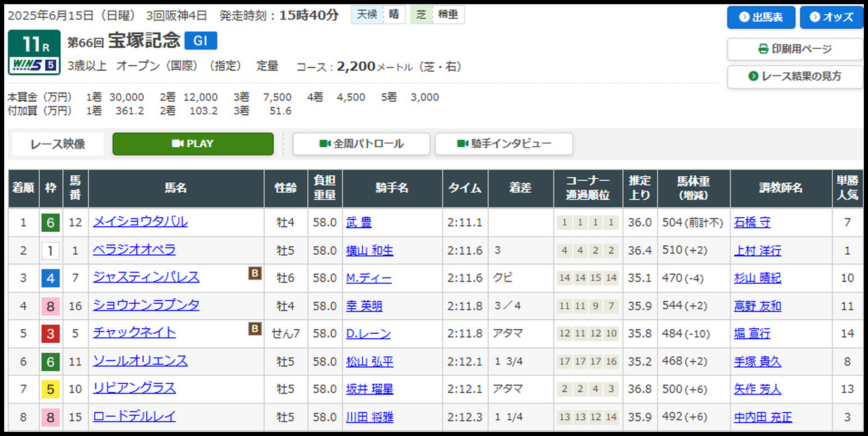The height and width of the screenshot is (436, 868).
Task: Open horse ロードデルレイ page
Action: point(134,416)
